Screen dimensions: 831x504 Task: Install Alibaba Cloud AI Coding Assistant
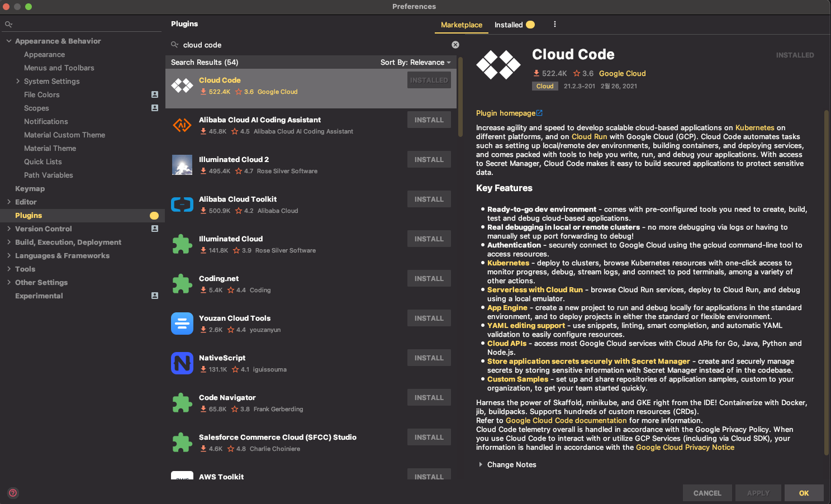tap(429, 120)
